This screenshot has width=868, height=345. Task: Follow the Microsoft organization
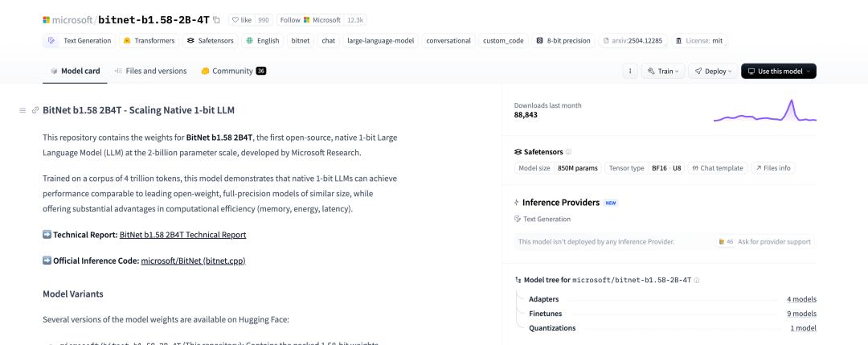click(309, 19)
